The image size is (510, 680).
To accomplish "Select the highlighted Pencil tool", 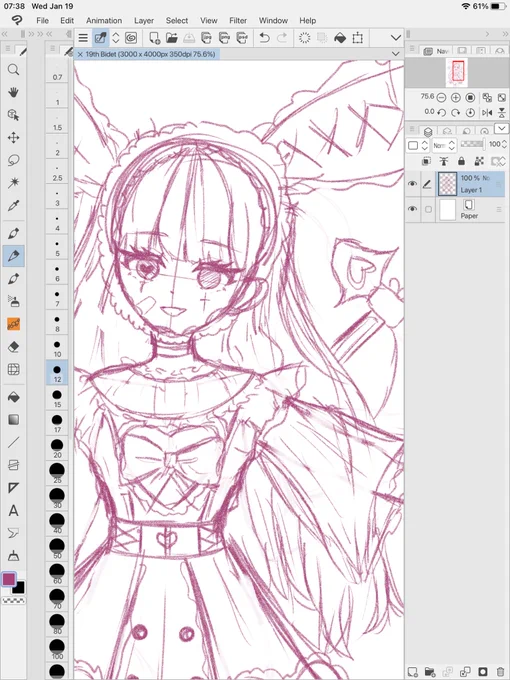I will (x=13, y=255).
